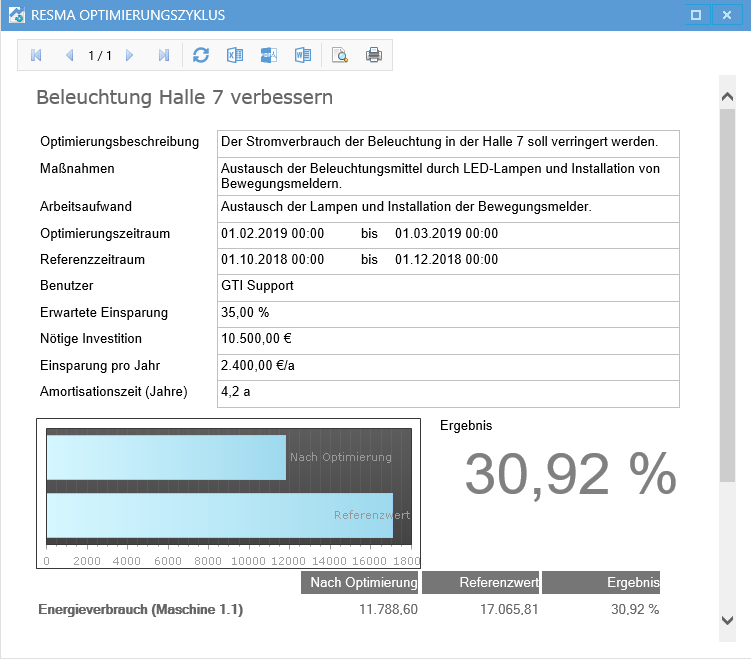The width and height of the screenshot is (751, 659).
Task: Export report to Word
Action: (x=303, y=56)
